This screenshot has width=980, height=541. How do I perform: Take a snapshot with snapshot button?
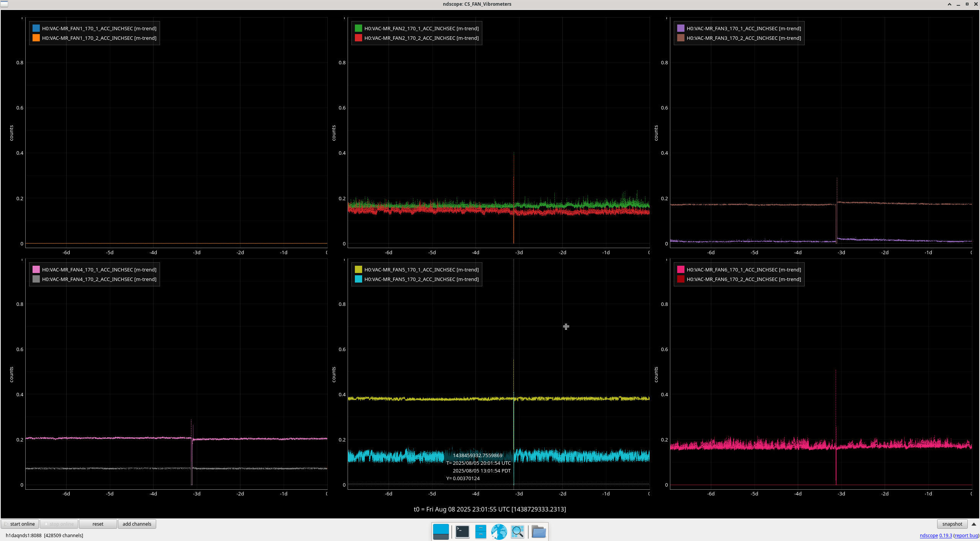click(952, 524)
